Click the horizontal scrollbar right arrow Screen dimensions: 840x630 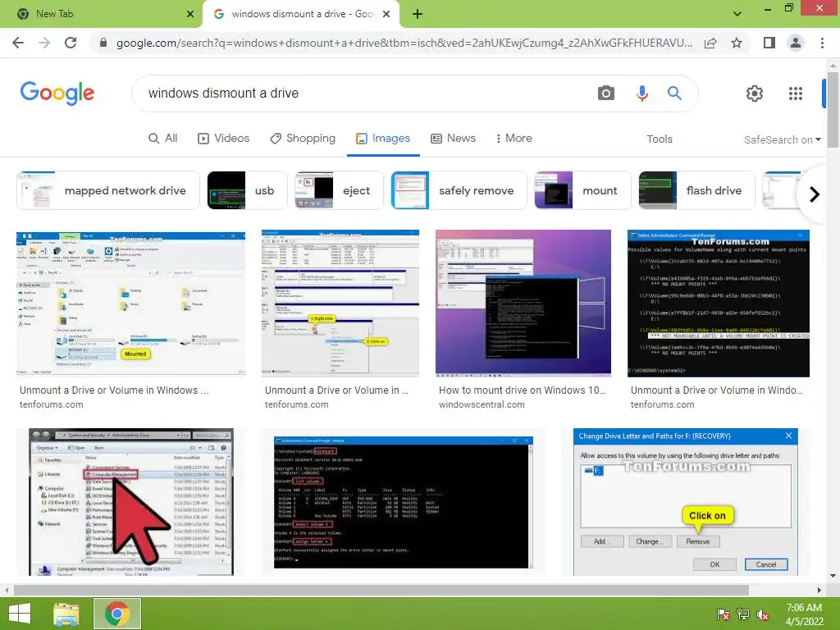[x=819, y=591]
